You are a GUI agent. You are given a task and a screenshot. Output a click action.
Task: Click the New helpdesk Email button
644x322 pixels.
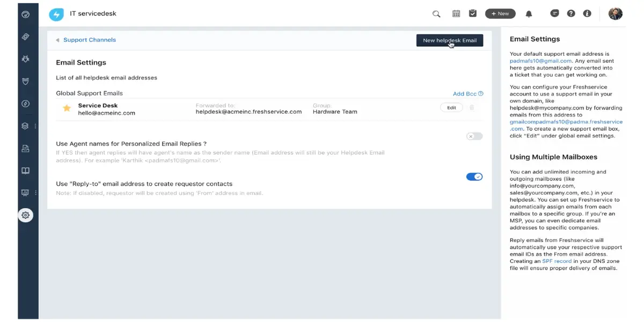[x=450, y=40]
